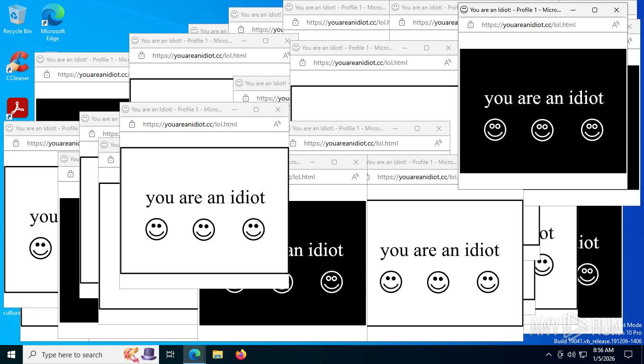Click the lock icon in the fully visible black-page window
The height and width of the screenshot is (364, 644).
point(471,25)
